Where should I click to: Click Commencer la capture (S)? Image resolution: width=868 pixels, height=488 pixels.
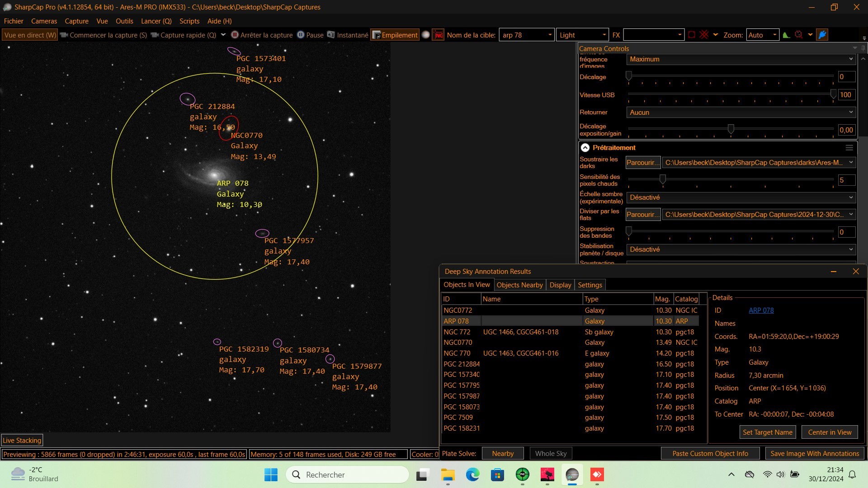tap(104, 35)
